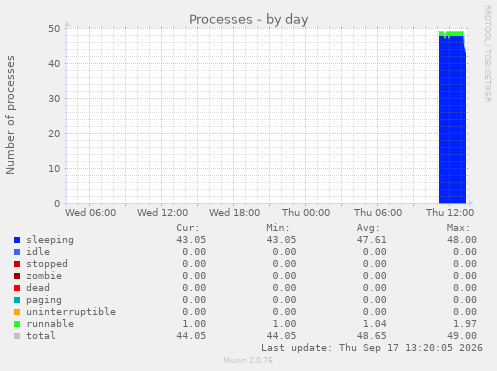Click the total max value 49.00
Screen dimensions: 497x371
[x=462, y=336]
